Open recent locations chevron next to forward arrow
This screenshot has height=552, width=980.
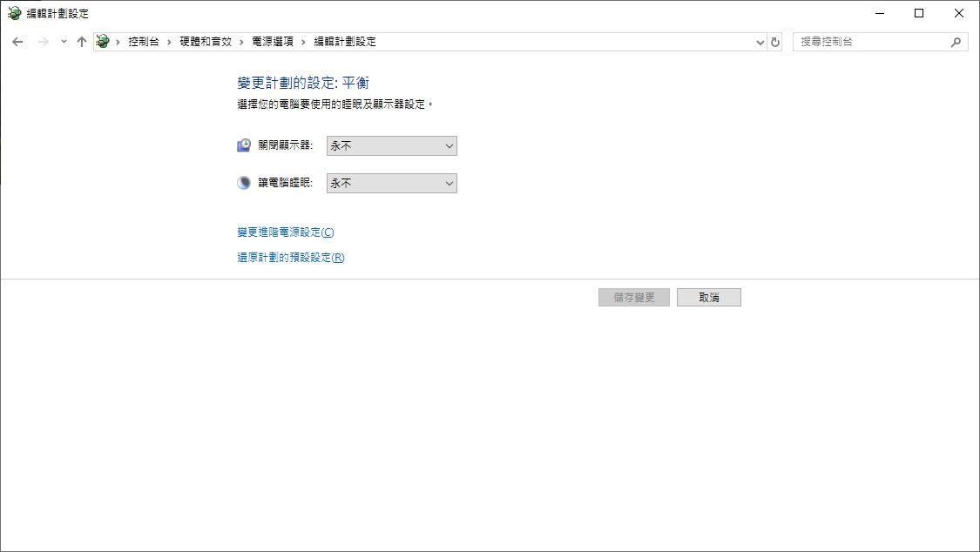pyautogui.click(x=64, y=42)
